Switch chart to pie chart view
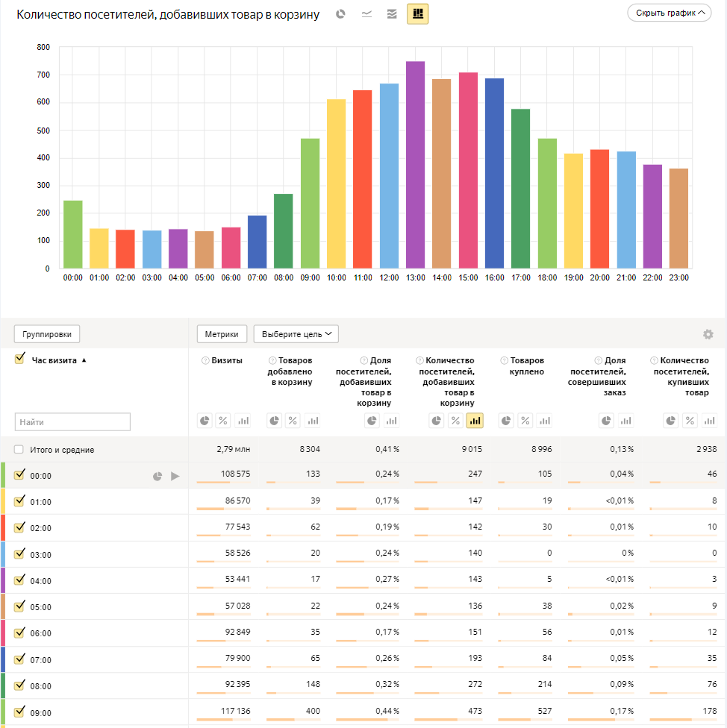The image size is (727, 728). (340, 14)
